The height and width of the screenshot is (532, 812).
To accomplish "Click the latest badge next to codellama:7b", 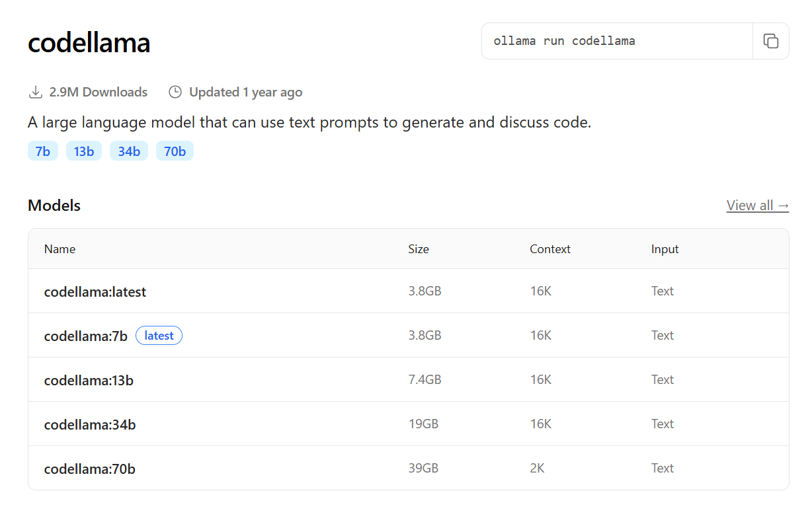I will tap(159, 336).
